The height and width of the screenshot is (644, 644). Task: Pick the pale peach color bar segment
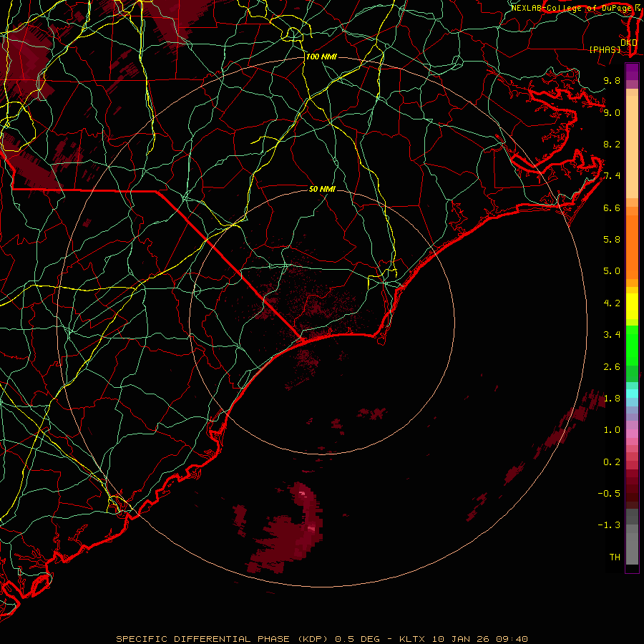(x=632, y=147)
